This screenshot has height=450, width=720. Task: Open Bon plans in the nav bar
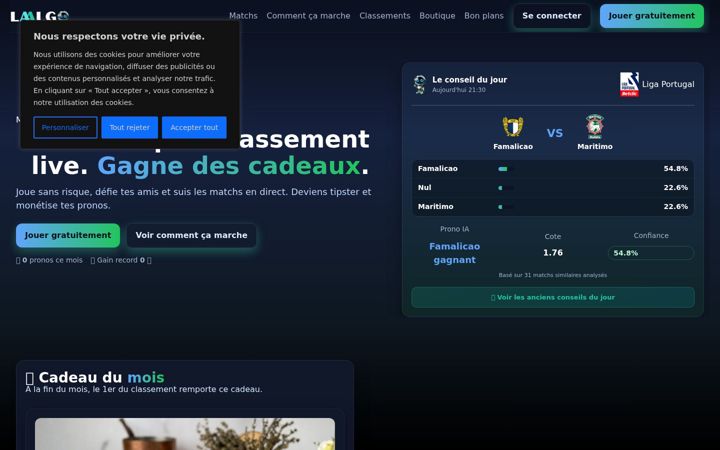[x=484, y=16]
